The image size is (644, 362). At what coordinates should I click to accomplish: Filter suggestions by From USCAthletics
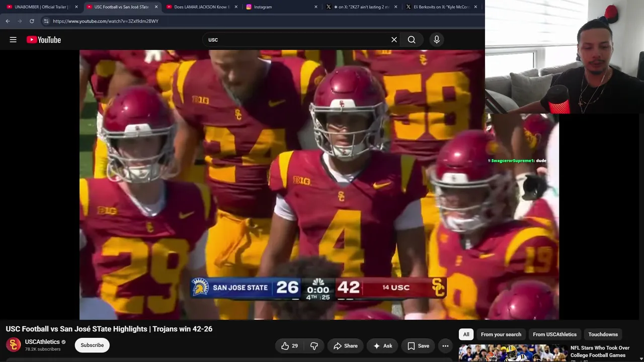point(555,334)
